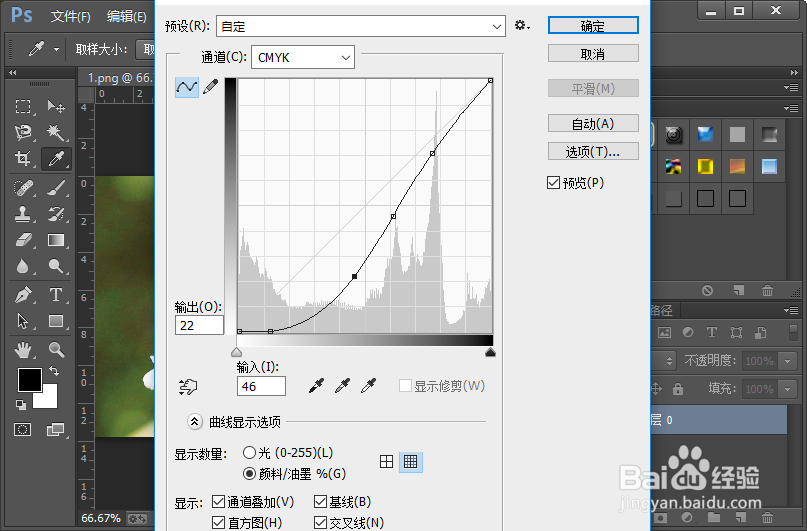Viewport: 807px width, 531px height.
Task: Select the Dodge tool
Action: 56,266
